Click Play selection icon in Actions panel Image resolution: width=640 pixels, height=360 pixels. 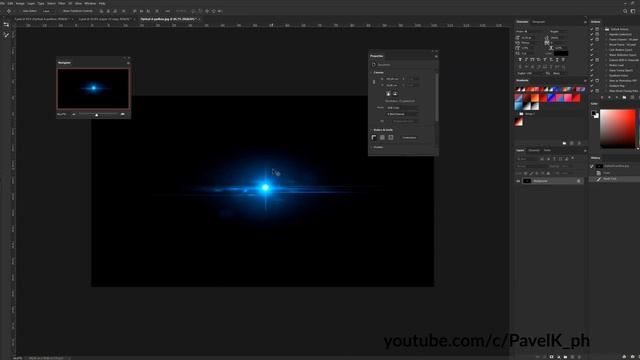(x=617, y=98)
